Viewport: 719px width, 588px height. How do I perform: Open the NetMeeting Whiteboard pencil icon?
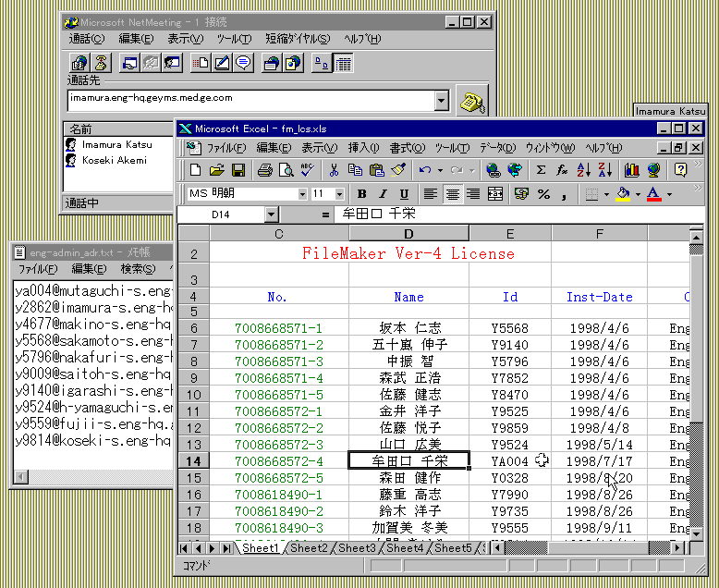(x=222, y=63)
